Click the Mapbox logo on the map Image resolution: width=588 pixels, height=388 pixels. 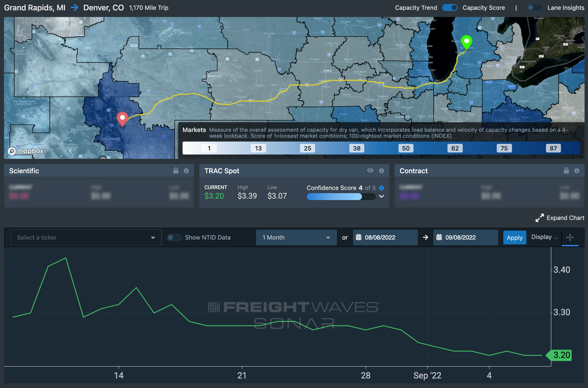tap(25, 151)
